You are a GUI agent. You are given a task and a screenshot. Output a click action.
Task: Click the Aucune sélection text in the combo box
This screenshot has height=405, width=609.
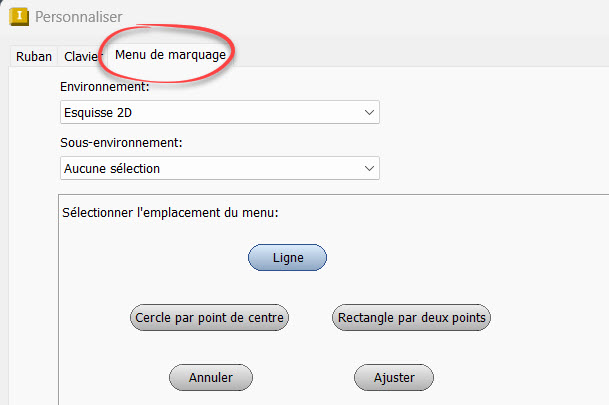coord(112,168)
